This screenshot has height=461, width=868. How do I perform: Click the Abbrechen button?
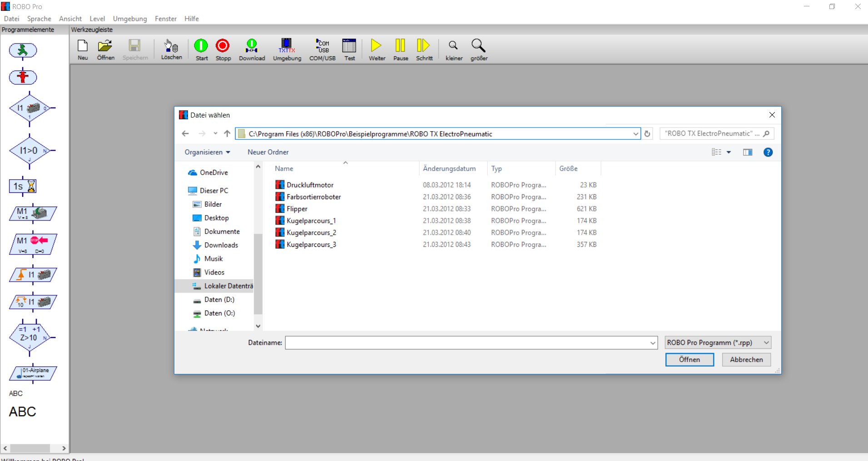[746, 360]
